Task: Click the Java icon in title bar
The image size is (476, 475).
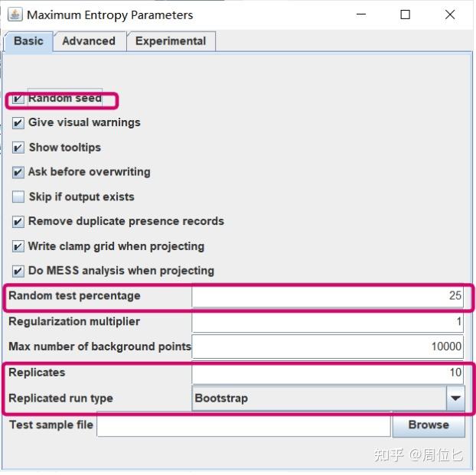Action: 15,15
